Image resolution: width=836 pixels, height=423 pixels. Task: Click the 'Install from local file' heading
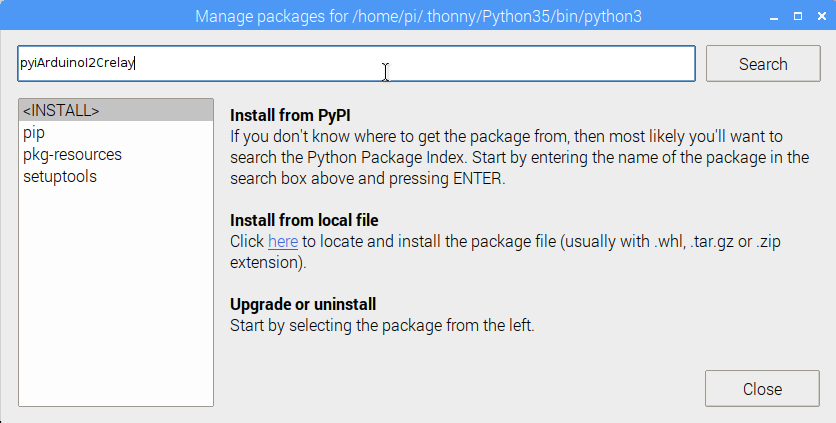tap(304, 220)
